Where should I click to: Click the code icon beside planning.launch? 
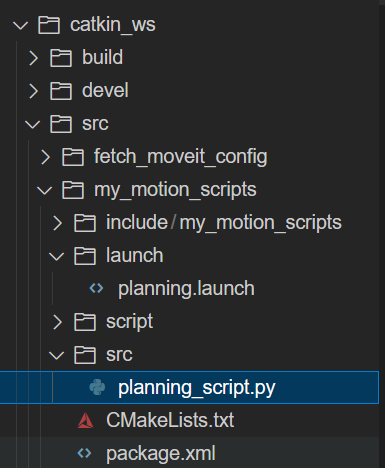pyautogui.click(x=96, y=288)
